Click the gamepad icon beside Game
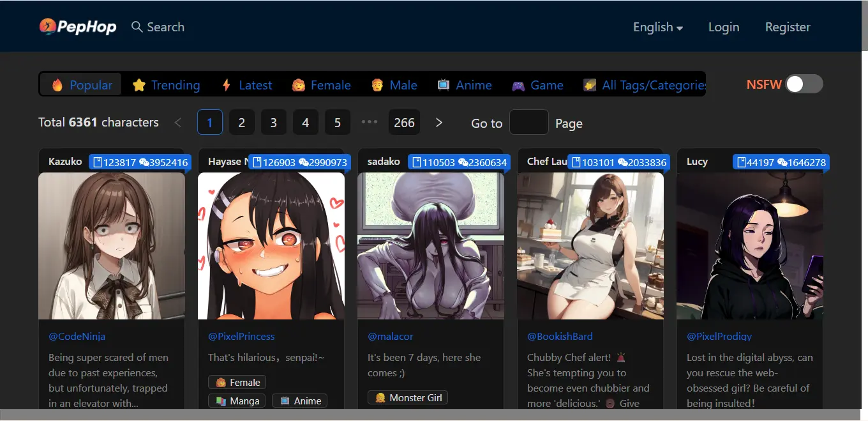This screenshot has height=421, width=868. [x=518, y=85]
